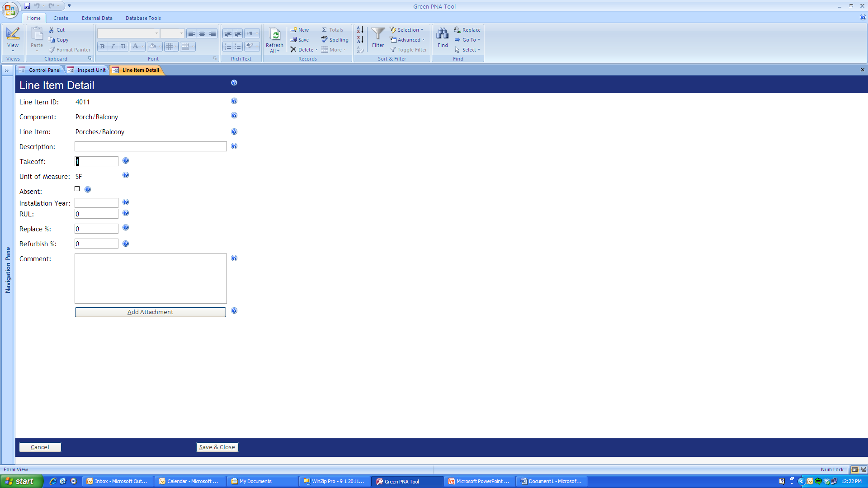
Task: Click the Office button logo
Action: [10, 9]
